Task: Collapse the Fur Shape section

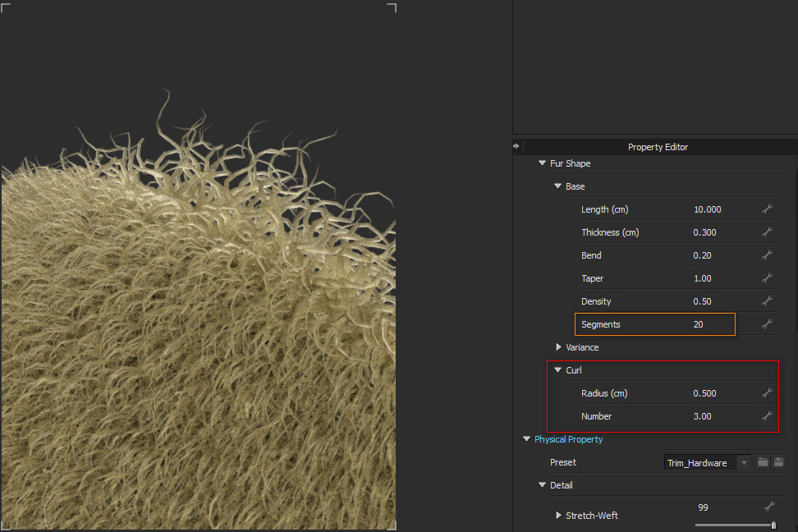Action: pos(542,163)
